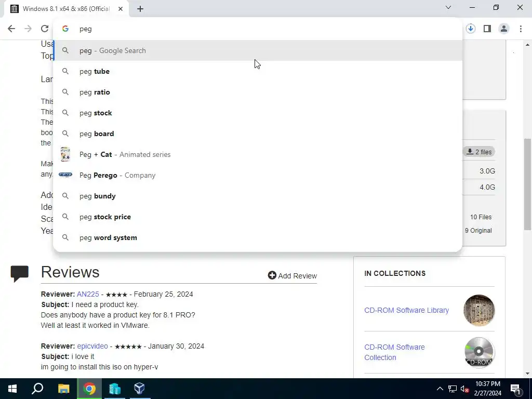This screenshot has height=399, width=532.
Task: Select the 'peg tube' suggestion
Action: coord(258,71)
